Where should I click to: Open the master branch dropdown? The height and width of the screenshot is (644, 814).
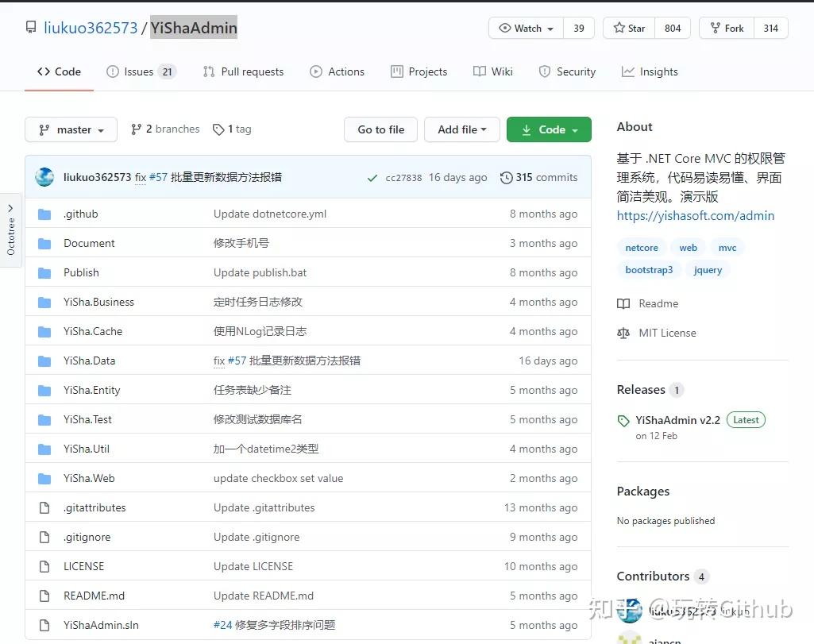[71, 129]
